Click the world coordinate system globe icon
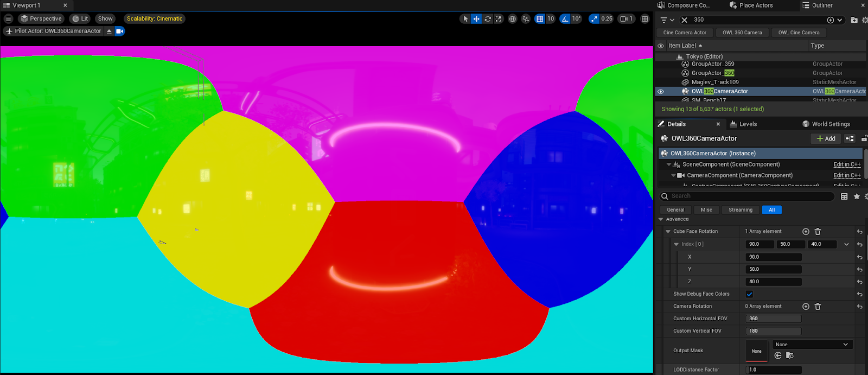This screenshot has height=375, width=868. (513, 18)
